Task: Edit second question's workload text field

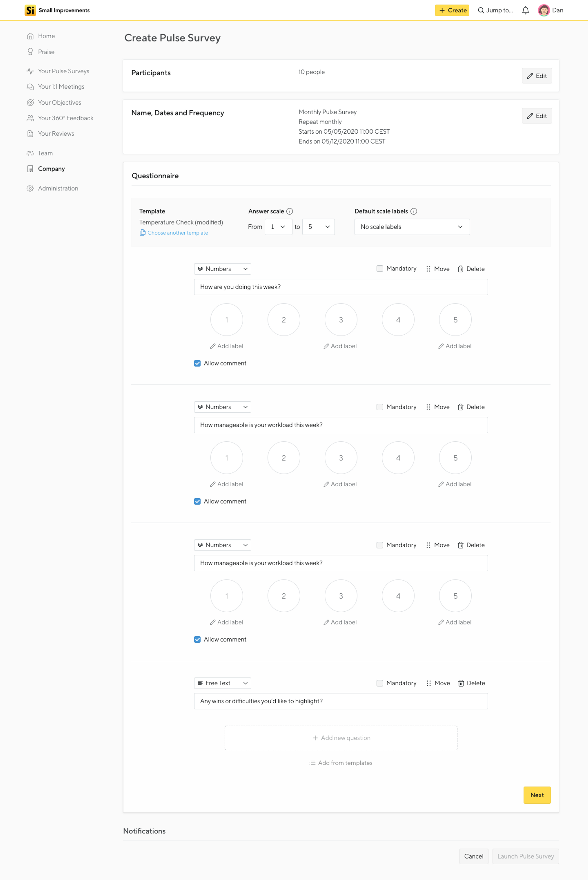Action: click(x=341, y=425)
